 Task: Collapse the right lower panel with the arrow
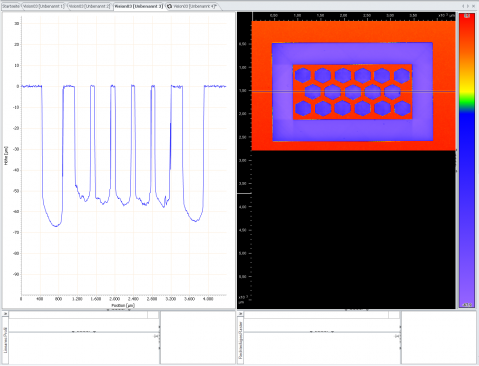pyautogui.click(x=240, y=314)
